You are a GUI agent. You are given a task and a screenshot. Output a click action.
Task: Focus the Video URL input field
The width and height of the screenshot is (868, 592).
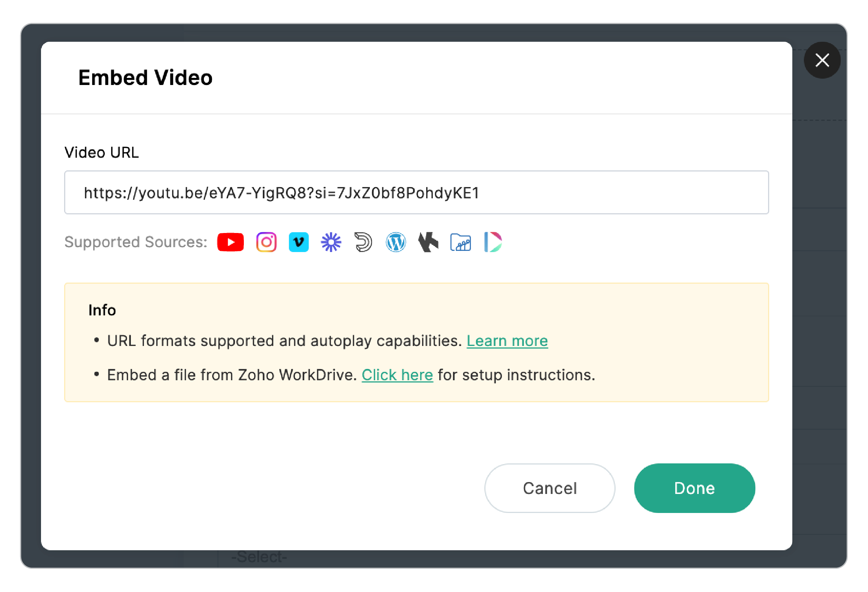(416, 193)
